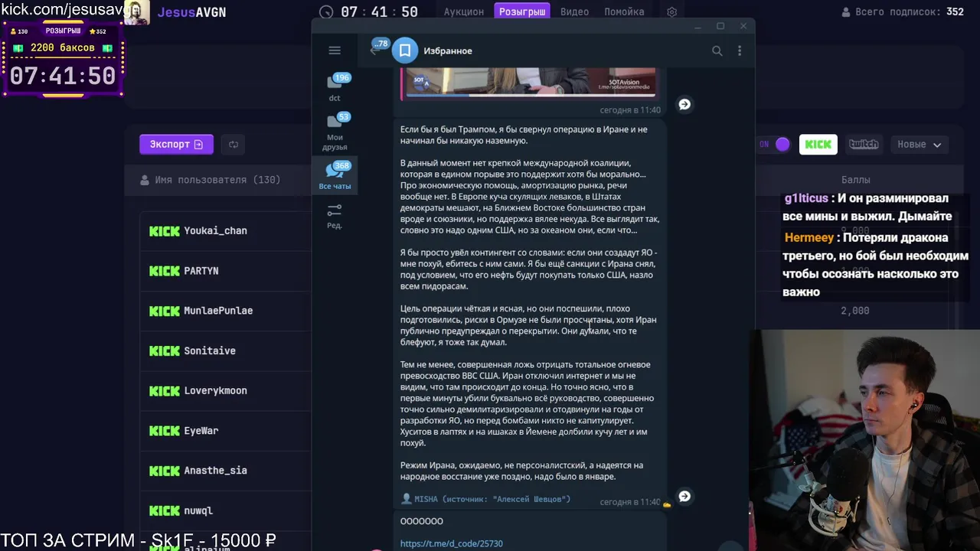Expand the Новые sorting dropdown

click(x=919, y=144)
